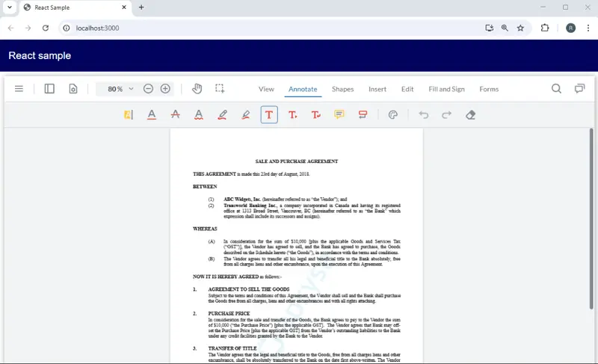Select the callout annotation tool
The height and width of the screenshot is (364, 598).
click(x=363, y=114)
